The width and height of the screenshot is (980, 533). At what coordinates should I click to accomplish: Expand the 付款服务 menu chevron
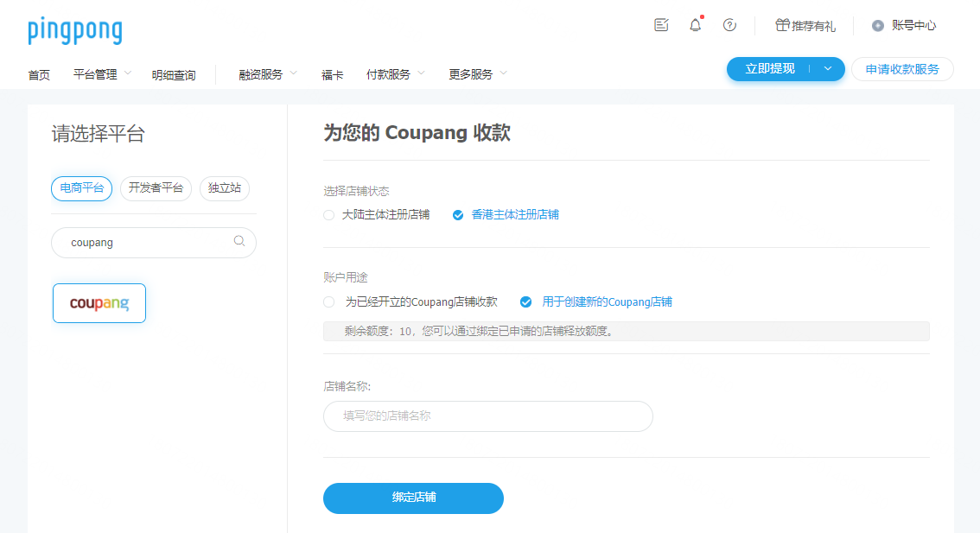click(421, 73)
